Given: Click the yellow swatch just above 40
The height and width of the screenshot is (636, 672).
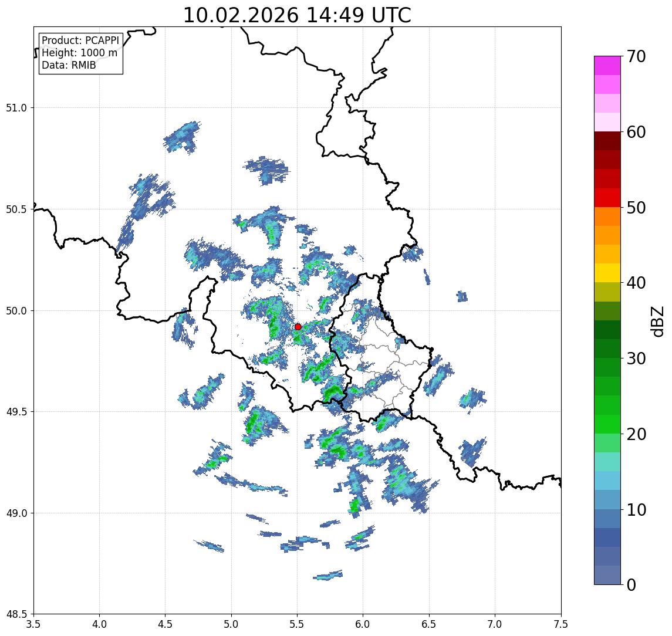Looking at the screenshot, I should [607, 273].
